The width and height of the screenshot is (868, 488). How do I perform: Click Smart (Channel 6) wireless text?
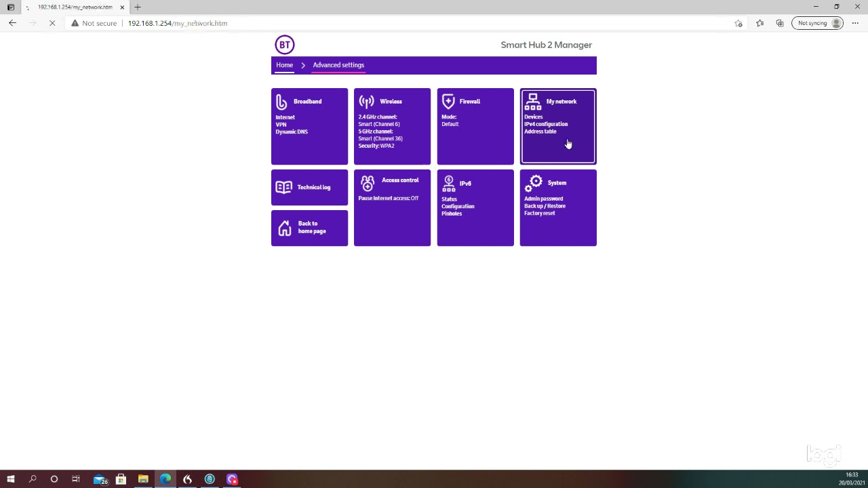379,124
